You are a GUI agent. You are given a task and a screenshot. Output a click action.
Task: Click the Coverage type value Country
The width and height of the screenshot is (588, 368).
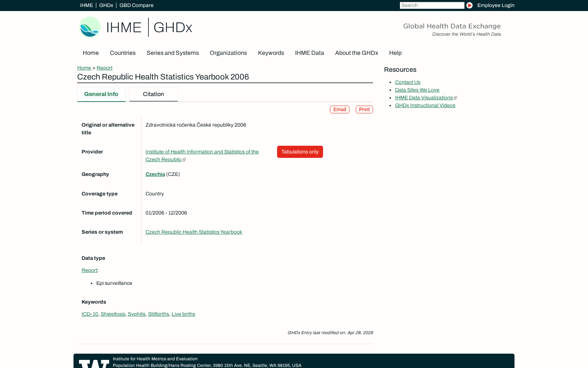(x=155, y=194)
